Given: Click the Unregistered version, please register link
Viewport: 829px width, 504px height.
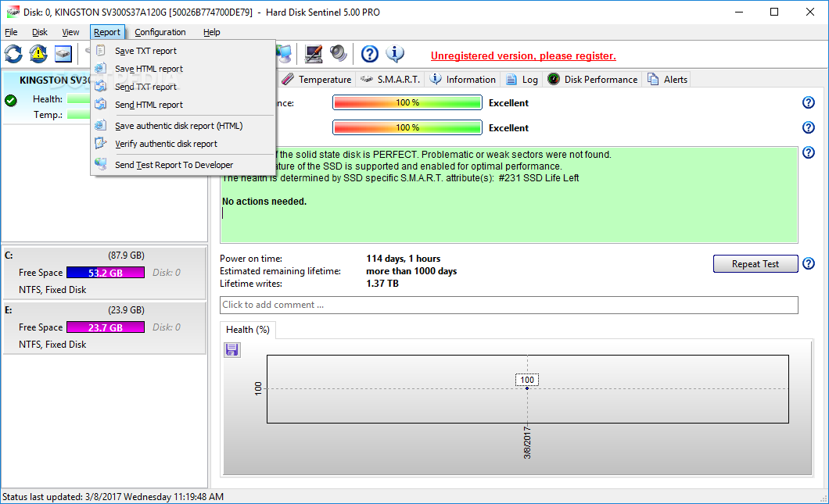Looking at the screenshot, I should tap(523, 56).
